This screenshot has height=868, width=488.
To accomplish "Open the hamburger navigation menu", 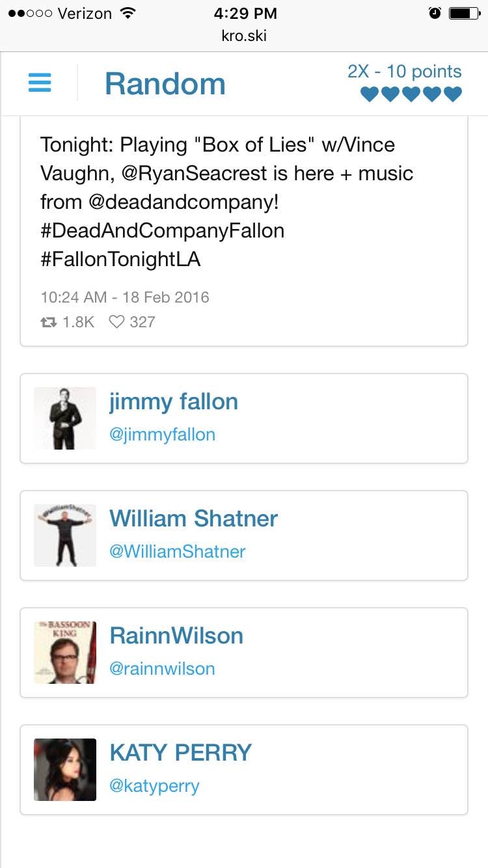I will 40,83.
